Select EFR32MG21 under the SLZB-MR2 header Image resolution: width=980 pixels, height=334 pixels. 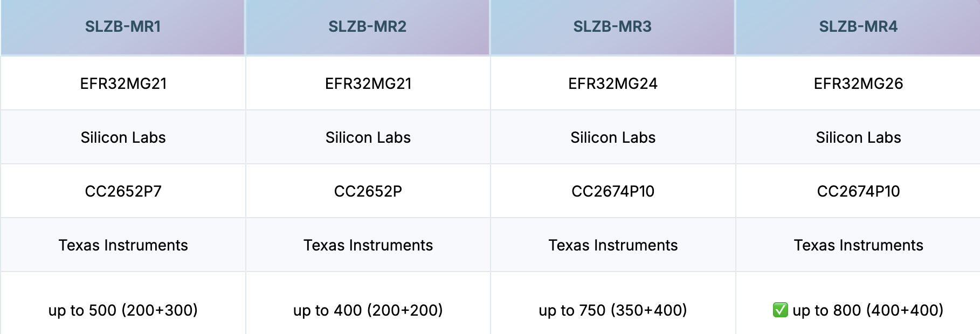[368, 83]
